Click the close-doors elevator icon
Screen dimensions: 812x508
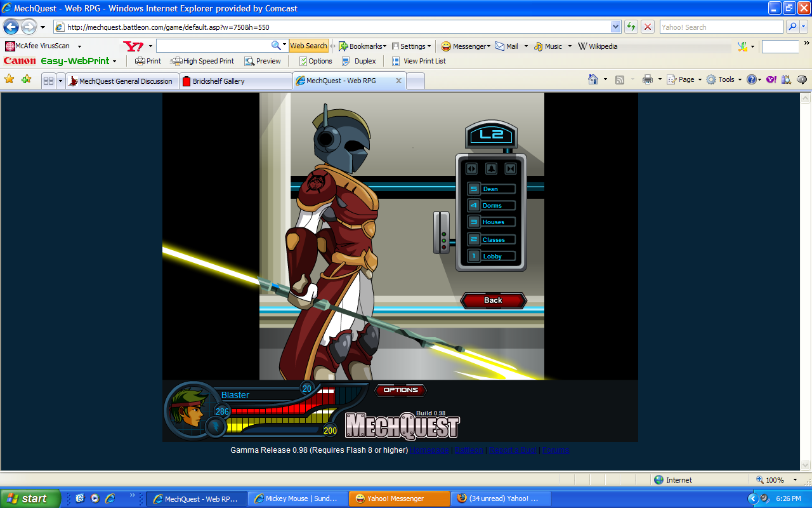(511, 168)
